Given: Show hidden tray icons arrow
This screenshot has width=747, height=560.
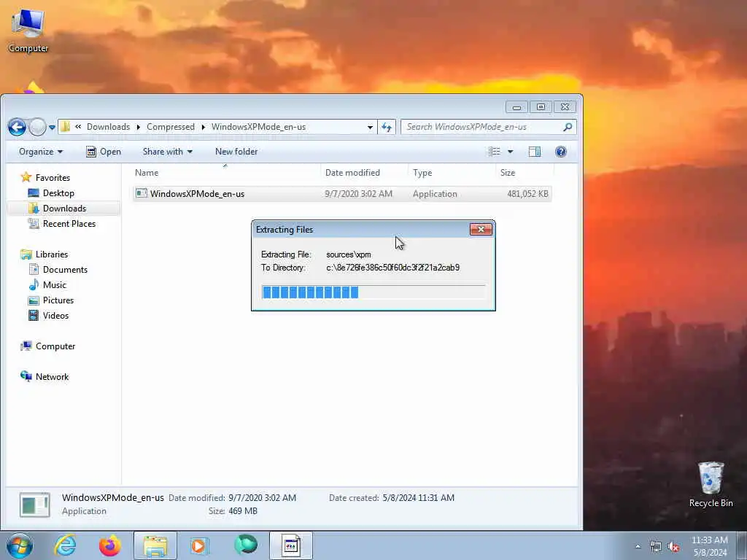Looking at the screenshot, I should [x=638, y=546].
